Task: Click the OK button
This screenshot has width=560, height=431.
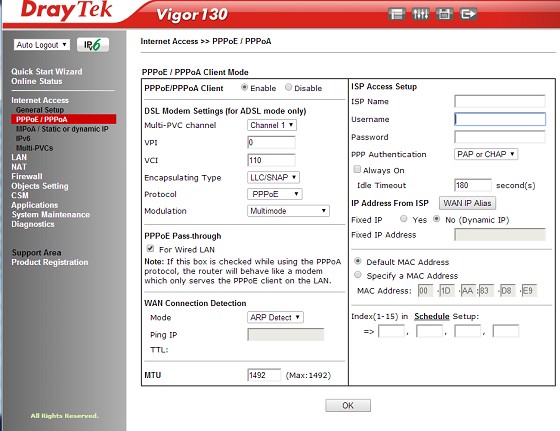Action: click(x=348, y=405)
